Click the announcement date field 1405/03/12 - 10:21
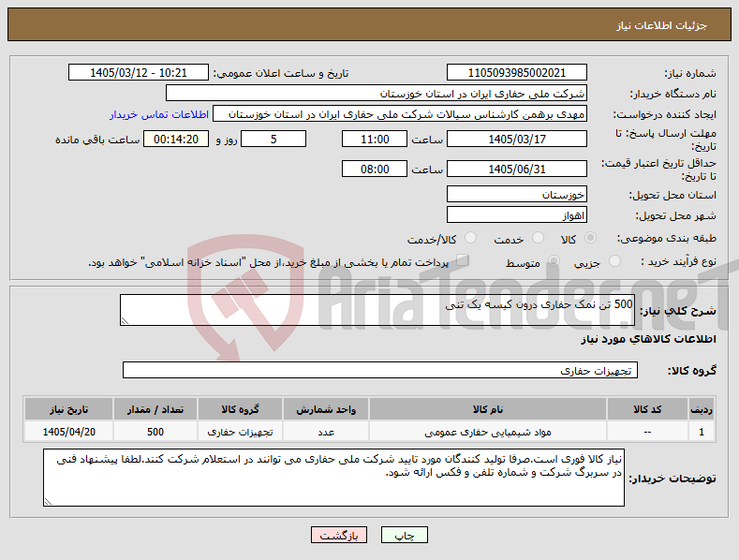 pyautogui.click(x=138, y=73)
